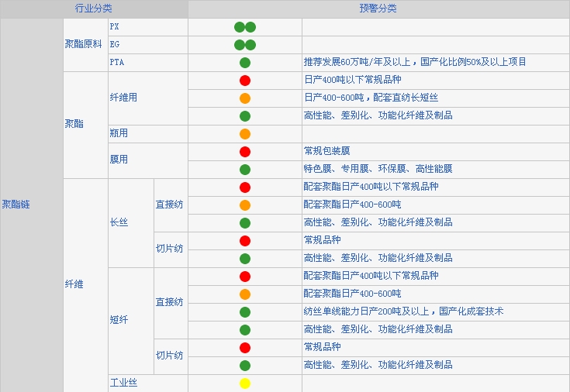Open the 切片纺 link under 长丝
570x392 pixels.
coord(169,249)
